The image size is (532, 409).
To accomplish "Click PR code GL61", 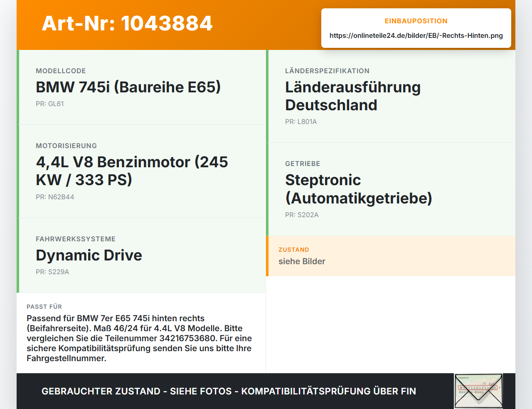I will [x=50, y=104].
